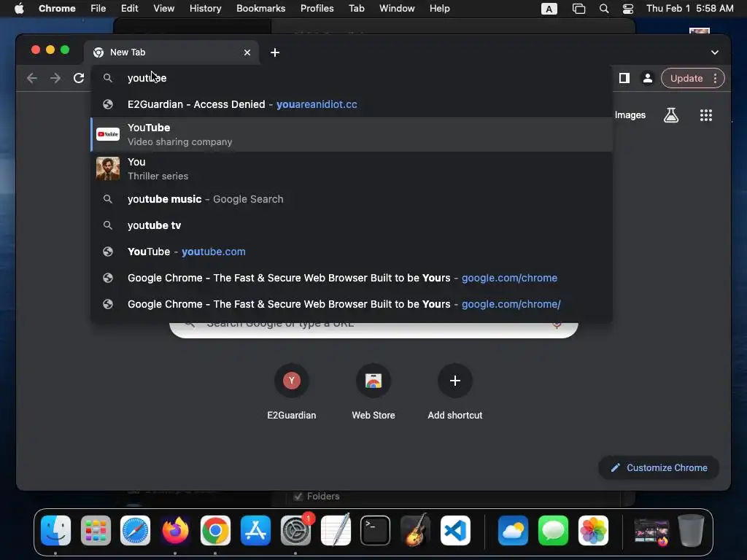The image size is (747, 560).
Task: Open the input source 'A' menu bar icon
Action: (x=549, y=9)
